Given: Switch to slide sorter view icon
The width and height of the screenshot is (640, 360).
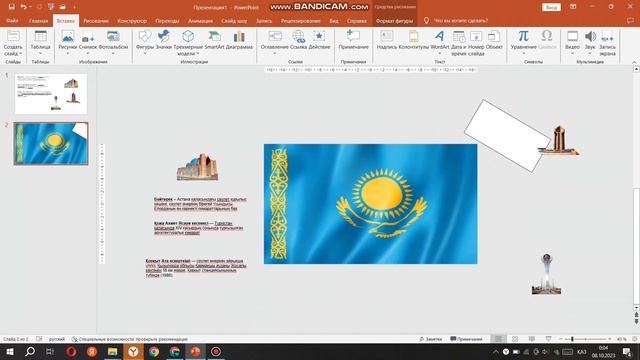Looking at the screenshot, I should click(x=515, y=339).
